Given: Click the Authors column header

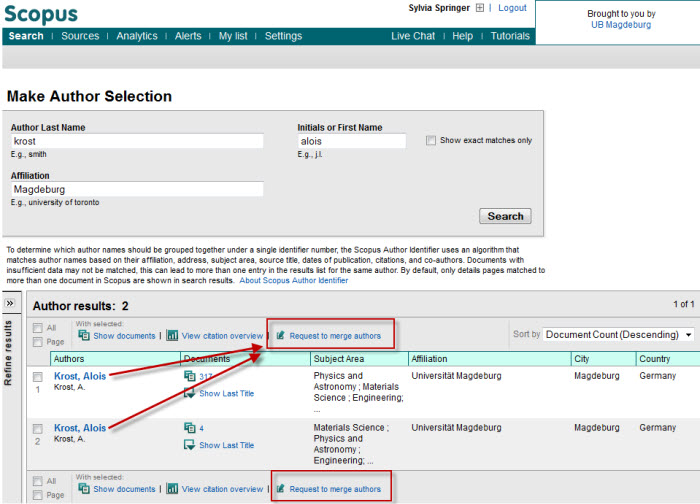Looking at the screenshot, I should coord(115,359).
